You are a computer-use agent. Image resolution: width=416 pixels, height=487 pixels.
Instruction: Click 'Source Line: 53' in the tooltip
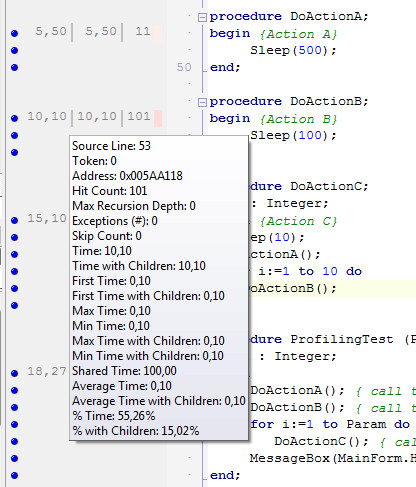click(x=111, y=146)
